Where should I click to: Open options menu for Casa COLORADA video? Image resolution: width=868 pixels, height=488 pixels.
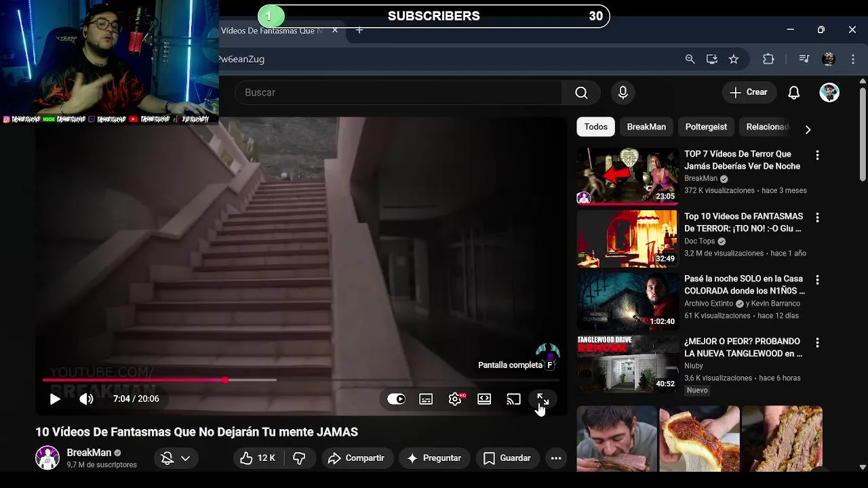817,280
